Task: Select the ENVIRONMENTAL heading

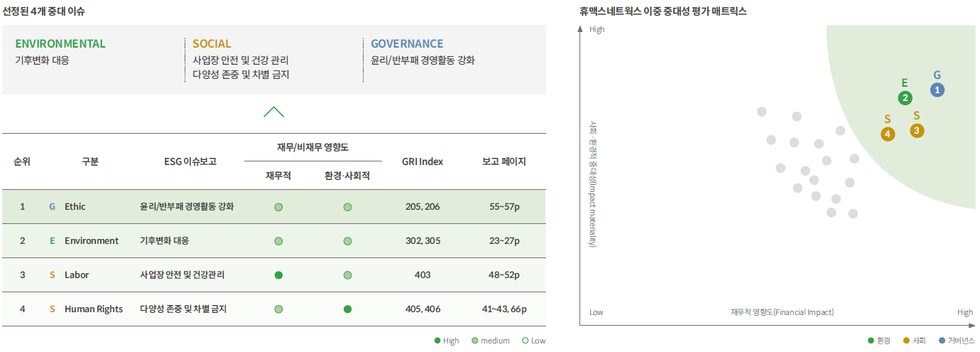Action: (x=60, y=44)
